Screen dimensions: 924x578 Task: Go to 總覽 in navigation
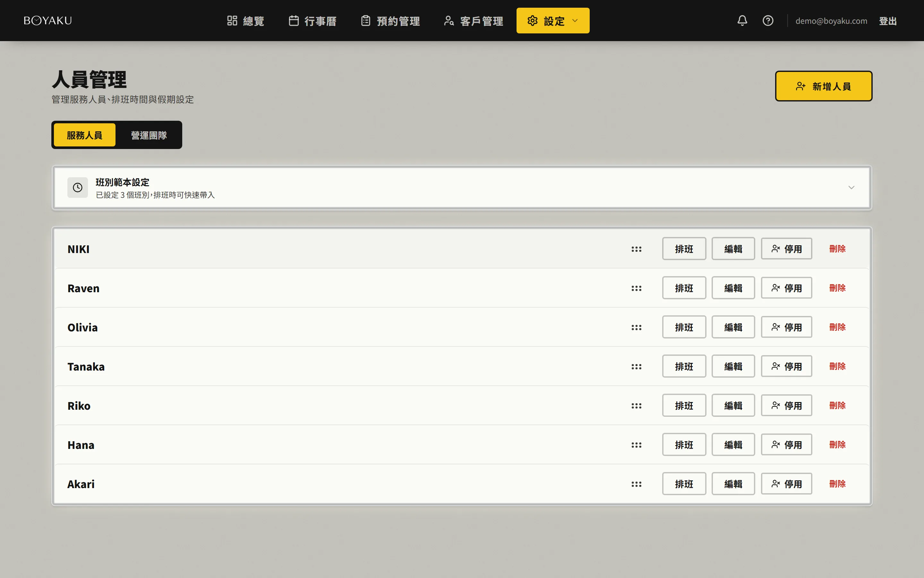245,21
